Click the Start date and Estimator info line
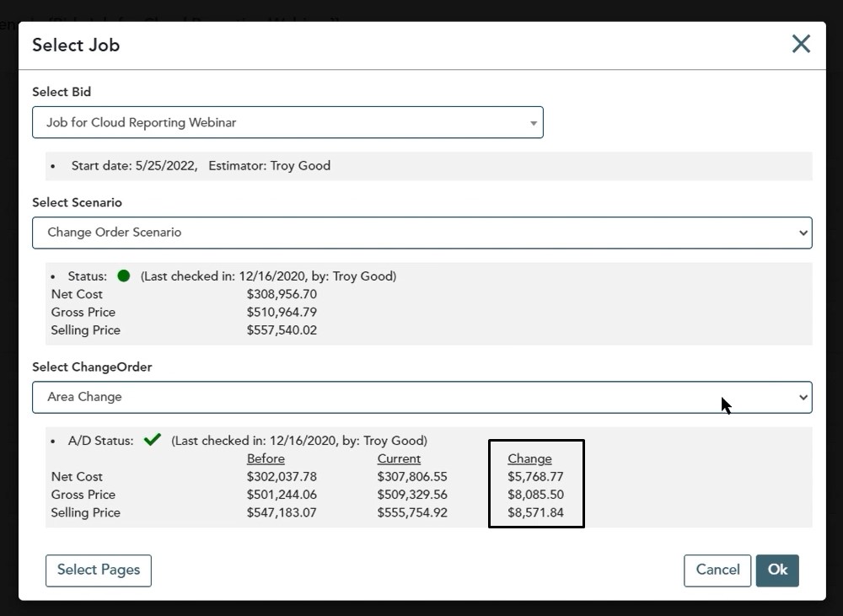The image size is (843, 616). click(201, 166)
